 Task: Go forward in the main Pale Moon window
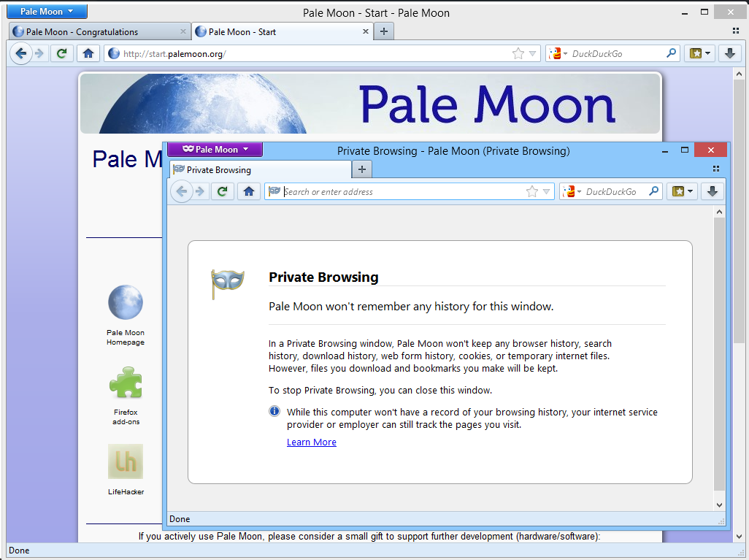click(x=39, y=53)
